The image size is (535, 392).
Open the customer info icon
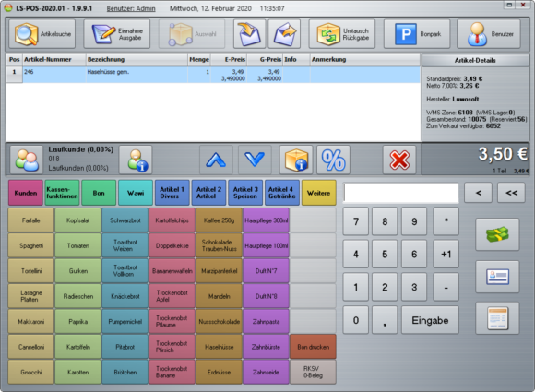136,160
